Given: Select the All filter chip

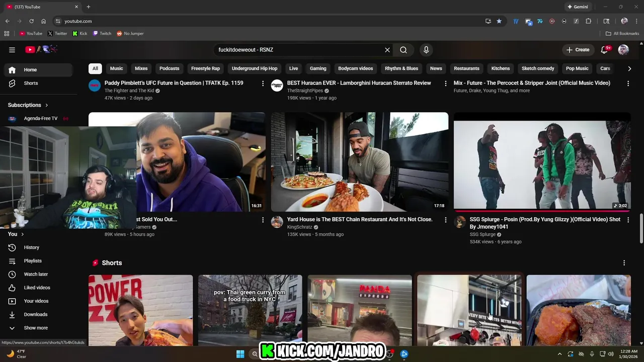Looking at the screenshot, I should pyautogui.click(x=95, y=68).
